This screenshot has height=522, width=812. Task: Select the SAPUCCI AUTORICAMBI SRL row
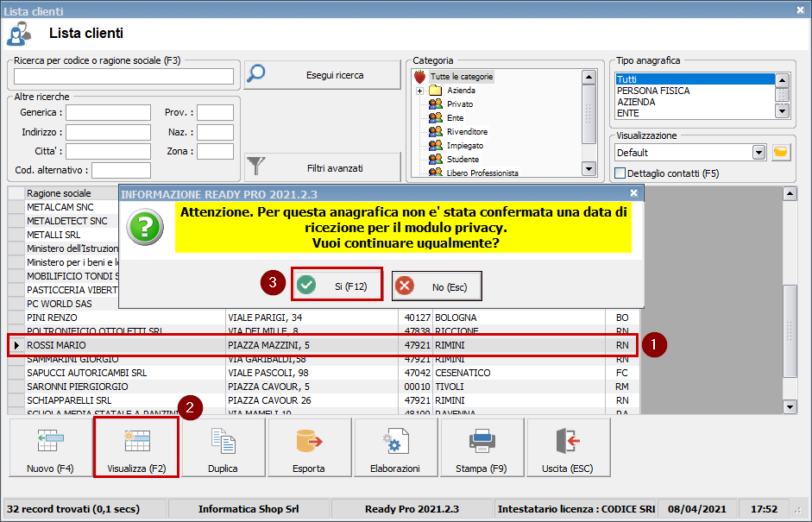[324, 373]
